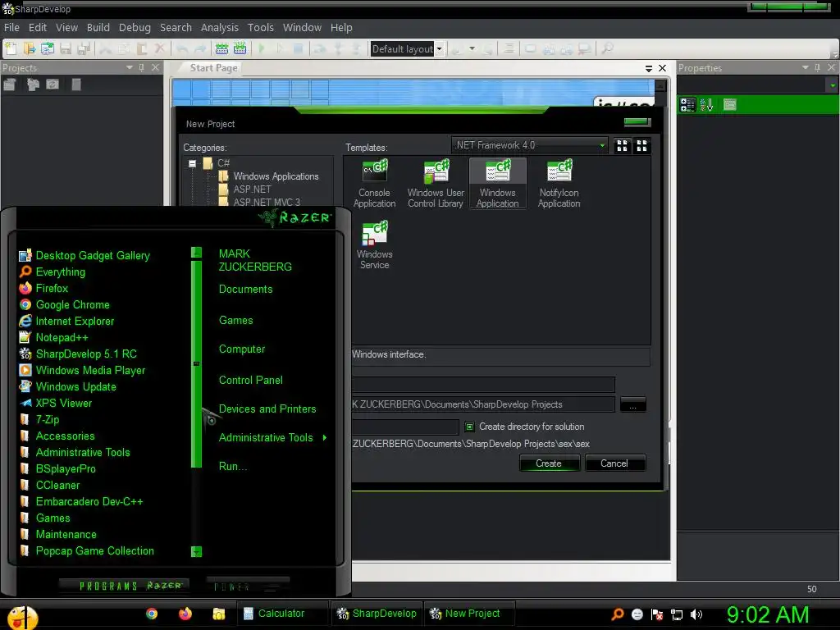This screenshot has width=840, height=630.
Task: Click the alphabetical sort icon in Properties
Action: click(x=706, y=104)
